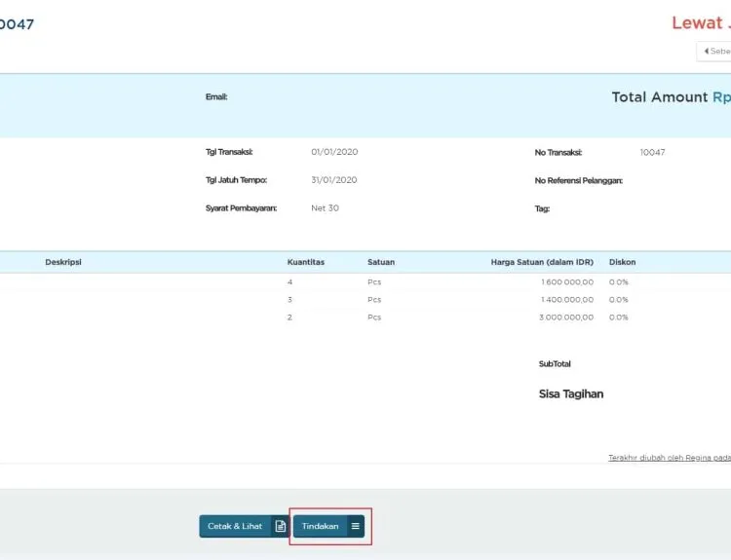The image size is (731, 560).
Task: Click the SubTotal label
Action: [555, 364]
